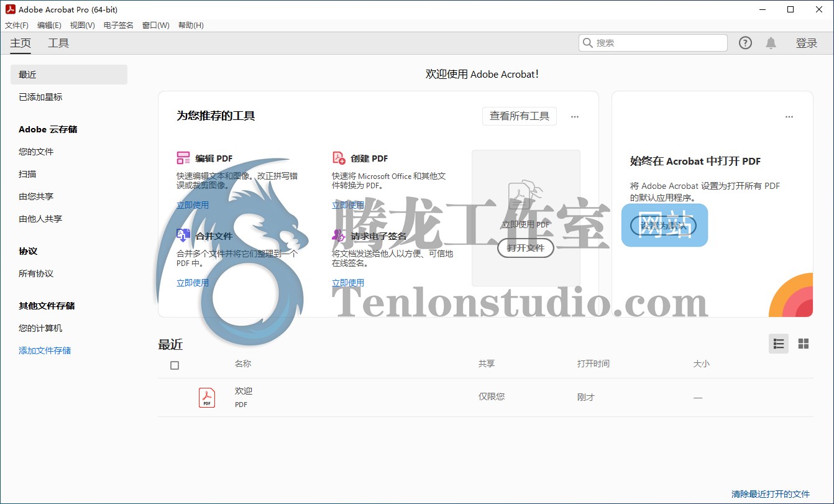Click the Edit PDF tool icon
This screenshot has width=834, height=504.
coord(183,158)
